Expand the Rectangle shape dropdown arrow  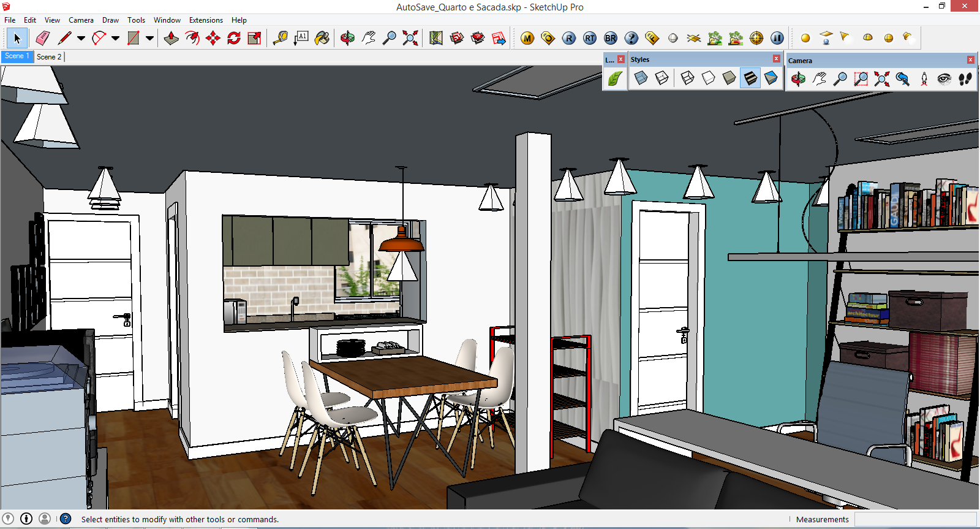(x=149, y=38)
